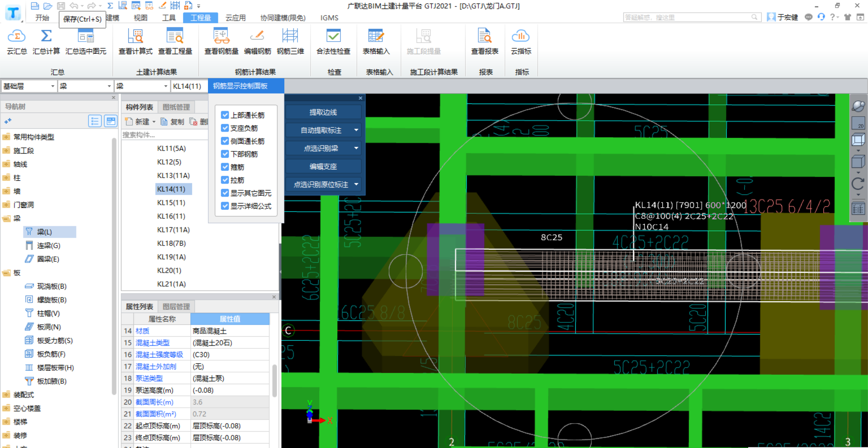
Task: Expand 点选识别梁 dropdown arrow
Action: pyautogui.click(x=356, y=148)
